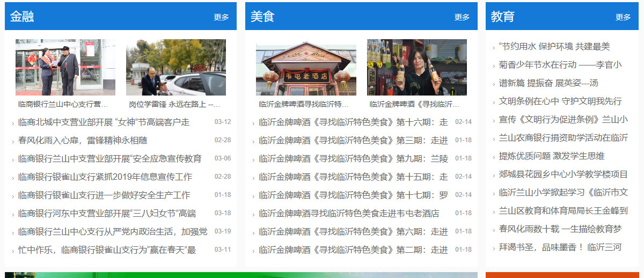The width and height of the screenshot is (644, 278).
Task: Open 寻找临沂特色美食 第二期 article
Action: pos(353,250)
